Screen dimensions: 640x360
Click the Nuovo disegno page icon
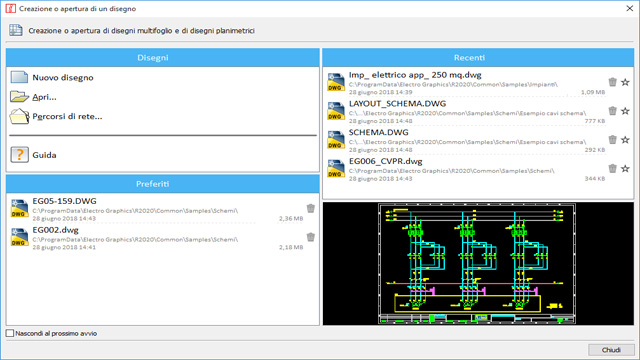pyautogui.click(x=19, y=77)
